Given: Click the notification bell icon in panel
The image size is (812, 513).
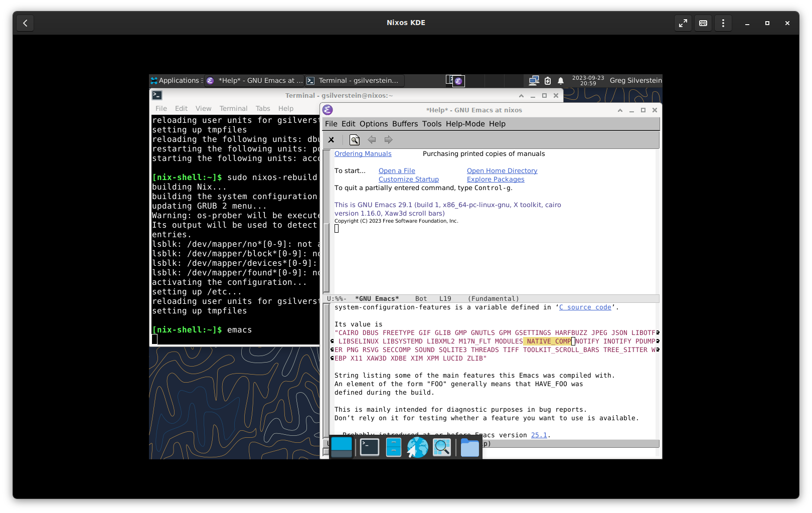Looking at the screenshot, I should 561,81.
